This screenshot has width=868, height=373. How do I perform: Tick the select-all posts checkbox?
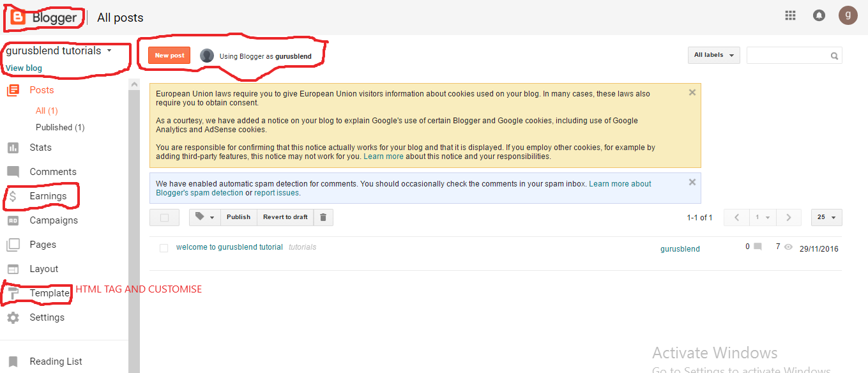(x=164, y=217)
